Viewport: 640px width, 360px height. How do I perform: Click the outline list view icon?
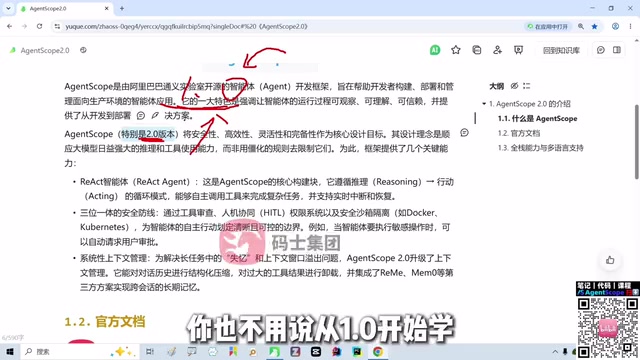pos(527,86)
